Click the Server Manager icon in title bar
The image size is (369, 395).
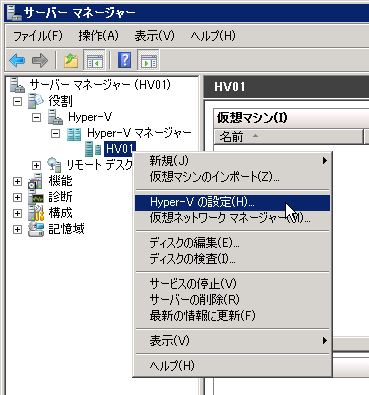tap(14, 13)
